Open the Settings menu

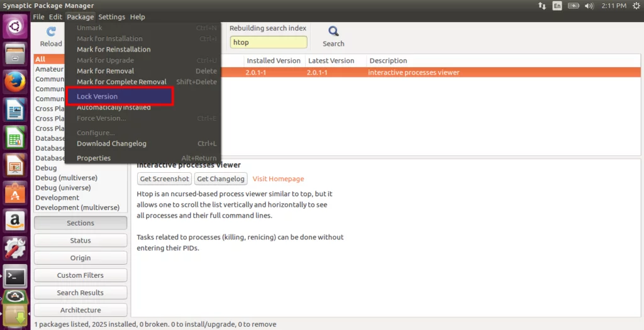pyautogui.click(x=112, y=17)
